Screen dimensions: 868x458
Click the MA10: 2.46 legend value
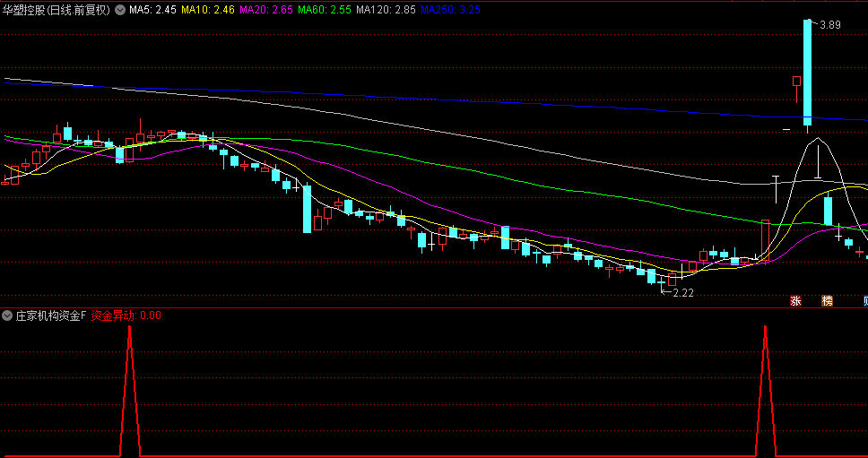(208, 9)
